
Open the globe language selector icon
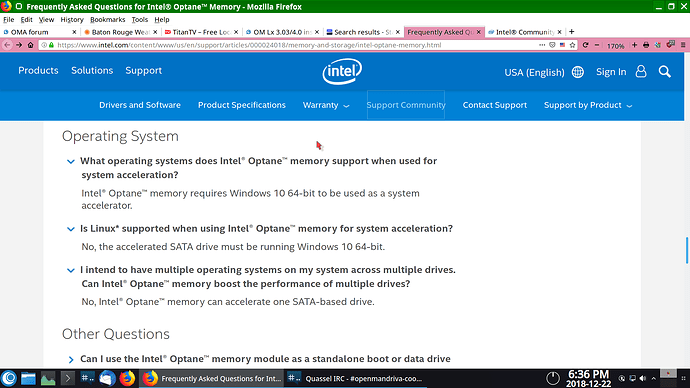[578, 72]
